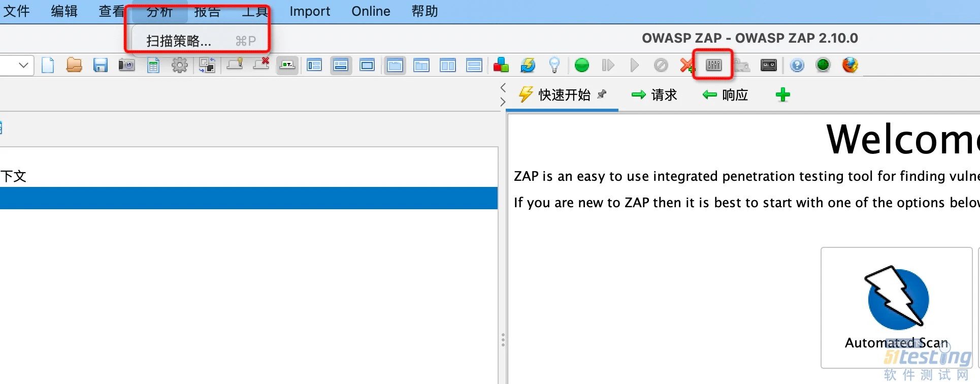Click the New Session page icon
The height and width of the screenshot is (384, 980).
pos(48,66)
